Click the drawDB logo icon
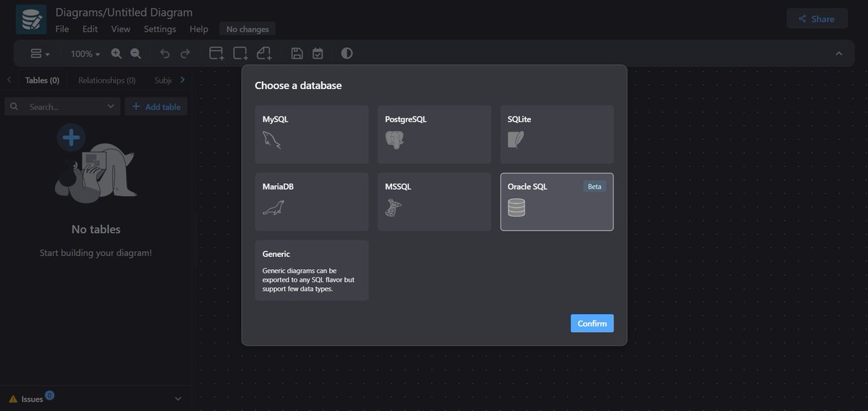The height and width of the screenshot is (411, 868). pos(31,20)
